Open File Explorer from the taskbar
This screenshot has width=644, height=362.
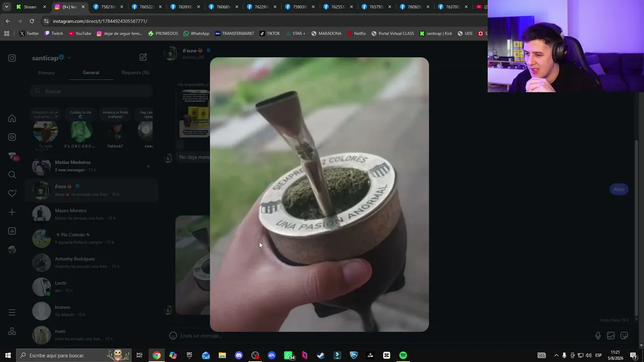click(x=222, y=355)
